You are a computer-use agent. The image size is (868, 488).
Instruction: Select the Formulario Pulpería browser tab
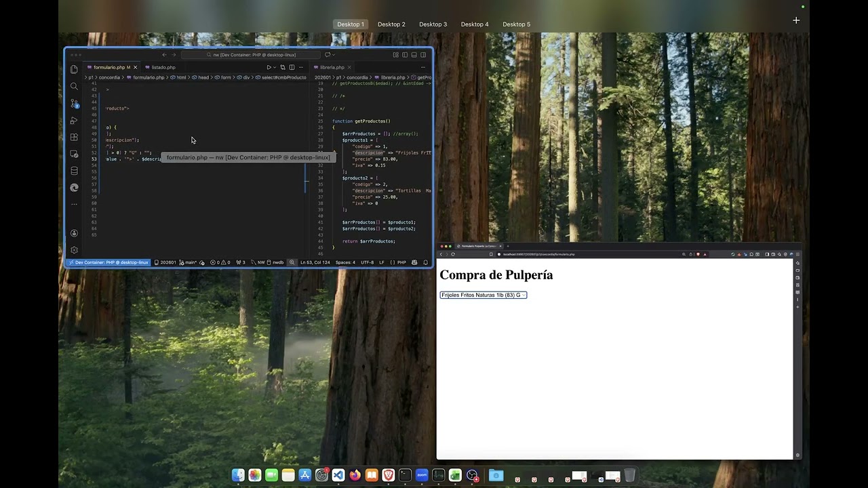[479, 246]
